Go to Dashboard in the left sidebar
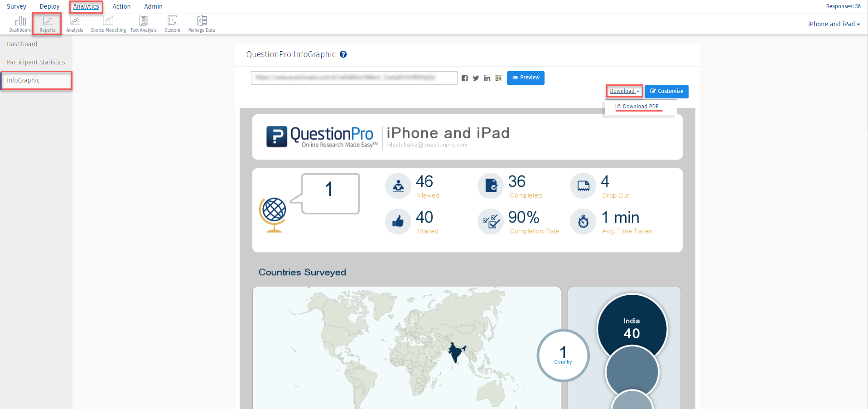The image size is (868, 409). [x=22, y=44]
